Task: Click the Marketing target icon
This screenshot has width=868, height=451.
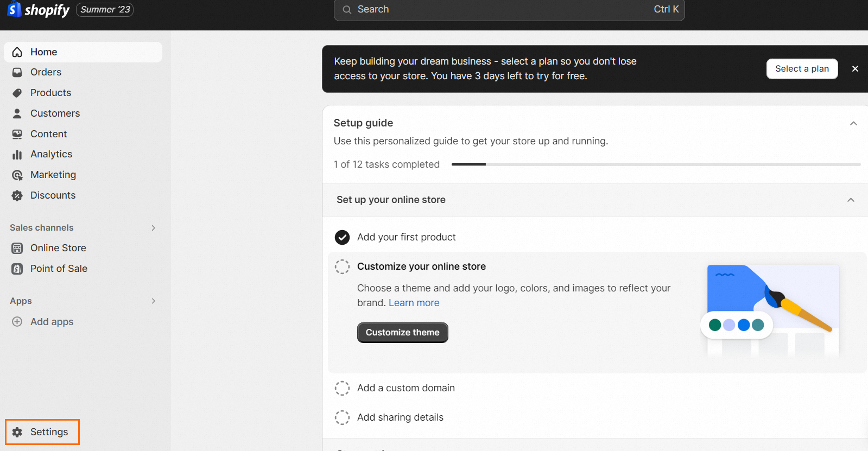Action: coord(17,175)
